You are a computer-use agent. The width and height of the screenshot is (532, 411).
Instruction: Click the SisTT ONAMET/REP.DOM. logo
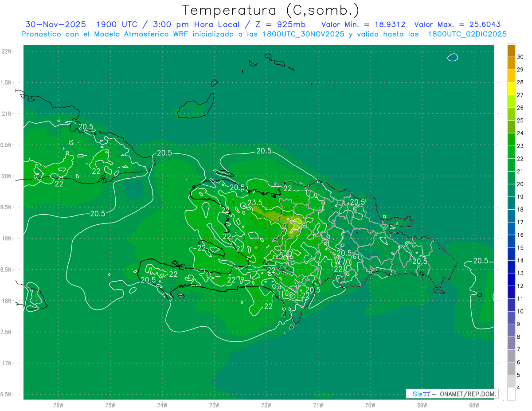point(451,394)
